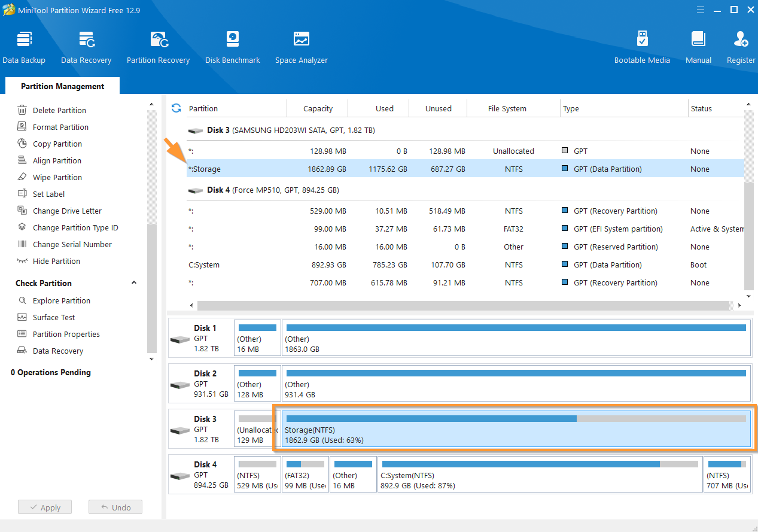Select Disk 1 16 MB Other block
Image resolution: width=758 pixels, height=532 pixels.
pos(257,338)
